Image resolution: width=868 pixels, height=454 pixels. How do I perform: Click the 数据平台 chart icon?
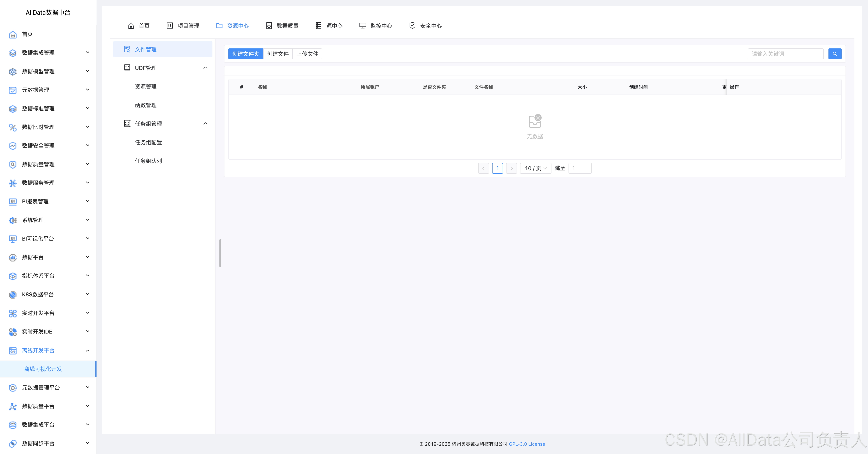pyautogui.click(x=12, y=258)
